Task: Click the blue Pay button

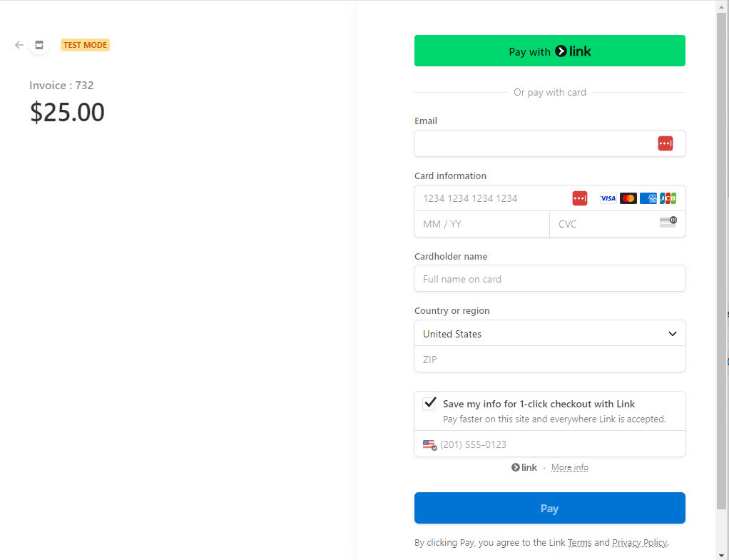Action: point(549,508)
